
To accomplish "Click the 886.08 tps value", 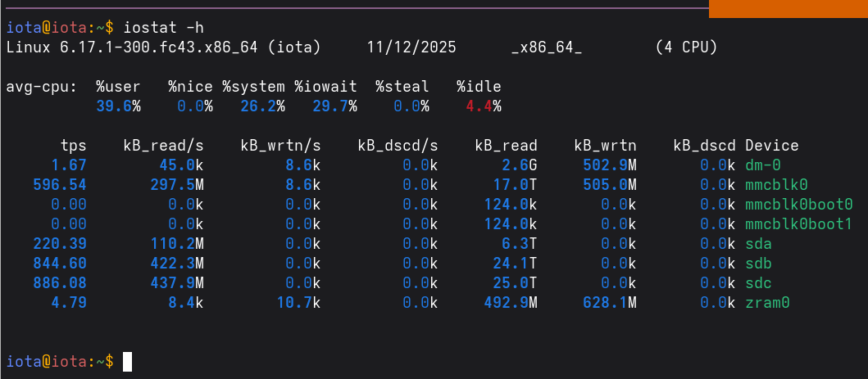I will 60,283.
